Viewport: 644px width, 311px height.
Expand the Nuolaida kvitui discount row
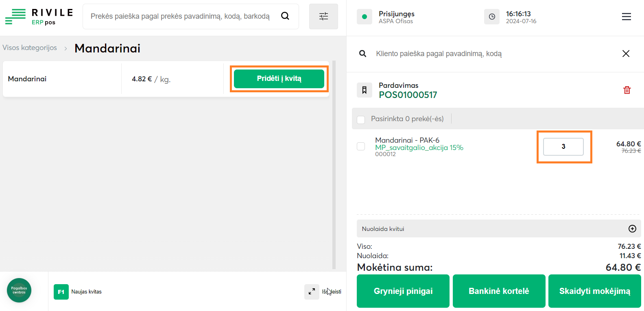[x=632, y=228]
